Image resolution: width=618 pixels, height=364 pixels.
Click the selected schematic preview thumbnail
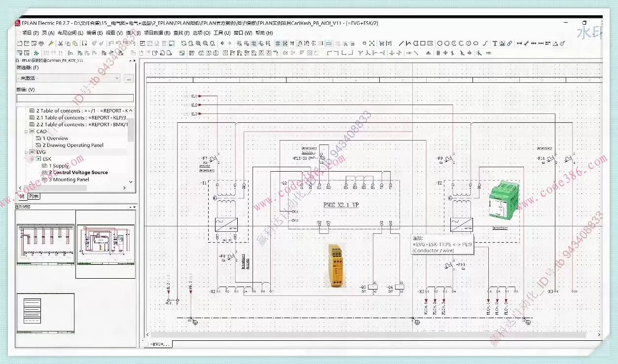106,245
